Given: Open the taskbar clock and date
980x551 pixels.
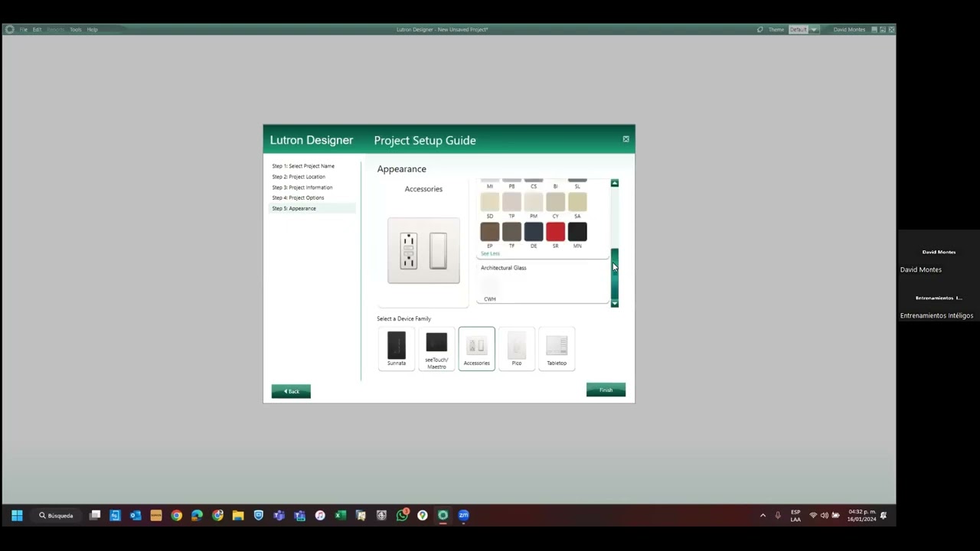Looking at the screenshot, I should click(861, 515).
